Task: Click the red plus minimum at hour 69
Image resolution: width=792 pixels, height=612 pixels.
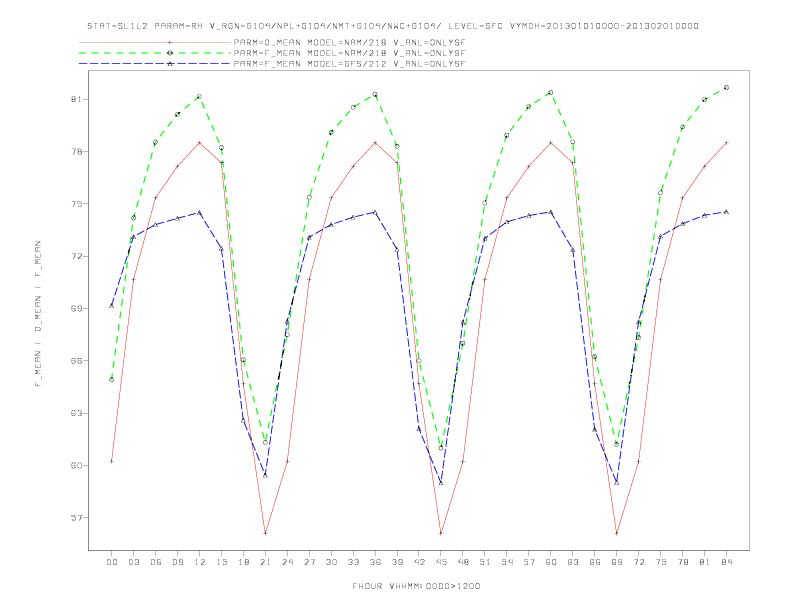Action: tap(617, 533)
